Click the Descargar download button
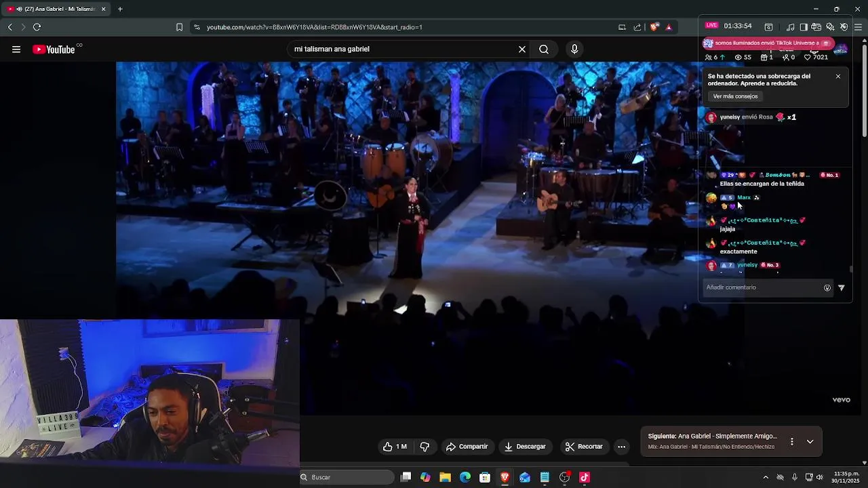 pos(525,447)
